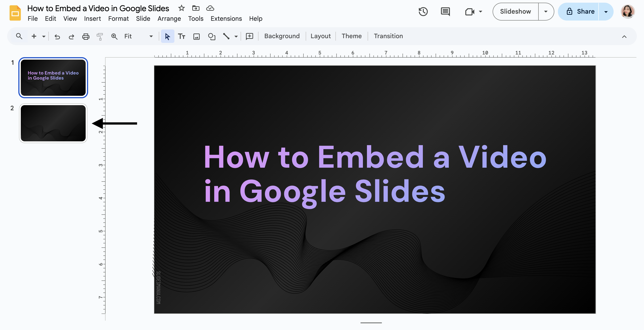This screenshot has width=644, height=330.
Task: Click the Share button
Action: (578, 11)
